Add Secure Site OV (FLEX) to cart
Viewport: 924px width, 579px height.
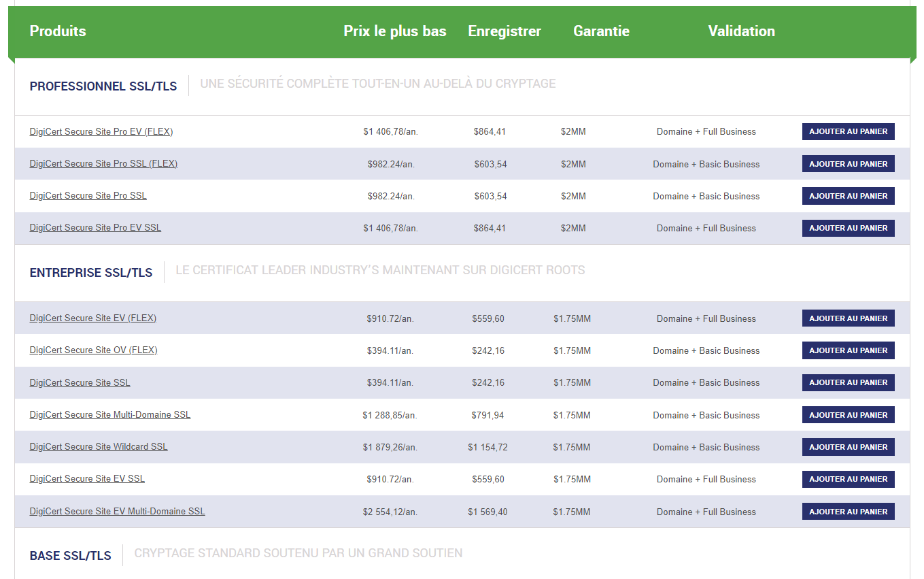click(849, 350)
